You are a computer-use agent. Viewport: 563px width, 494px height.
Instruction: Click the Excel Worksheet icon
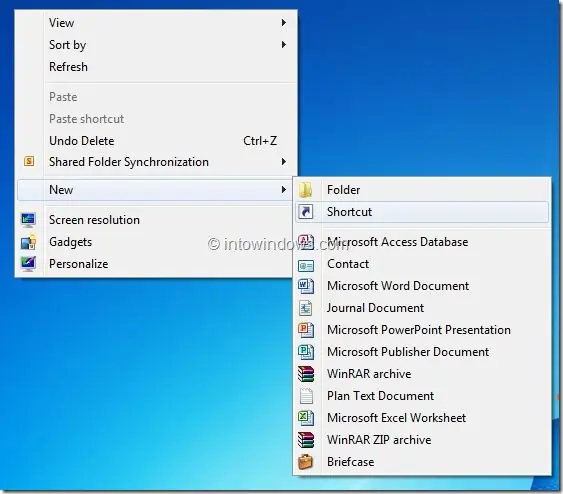[306, 418]
